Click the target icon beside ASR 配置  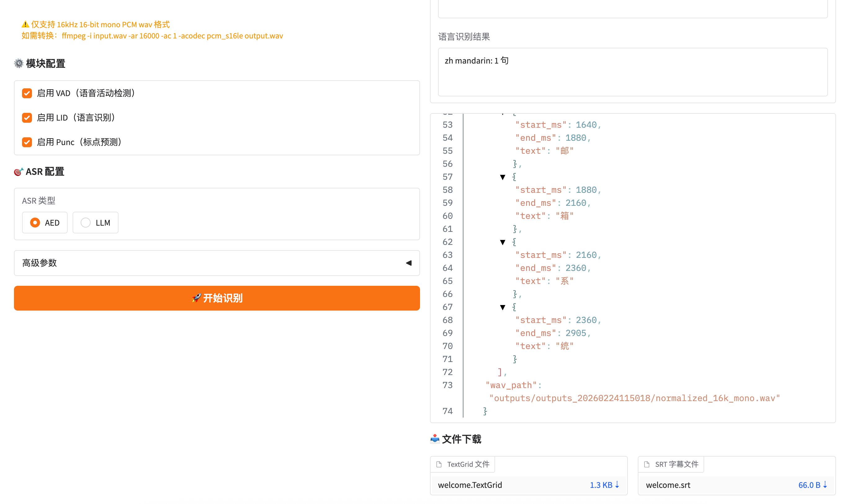point(18,172)
